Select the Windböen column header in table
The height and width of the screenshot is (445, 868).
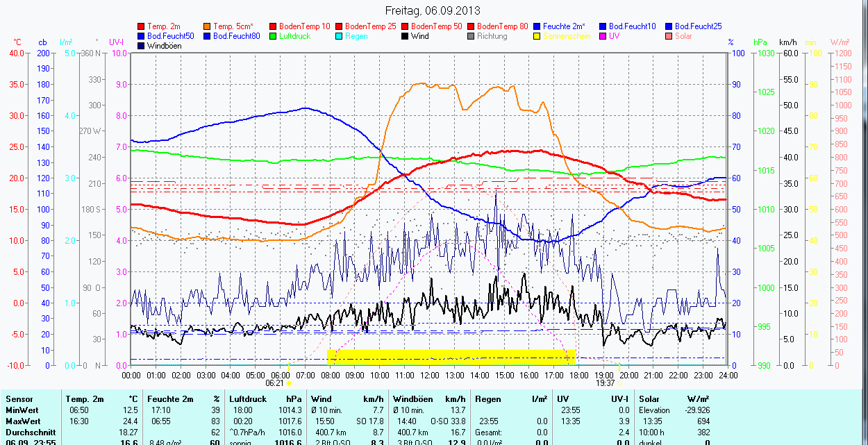pos(412,399)
